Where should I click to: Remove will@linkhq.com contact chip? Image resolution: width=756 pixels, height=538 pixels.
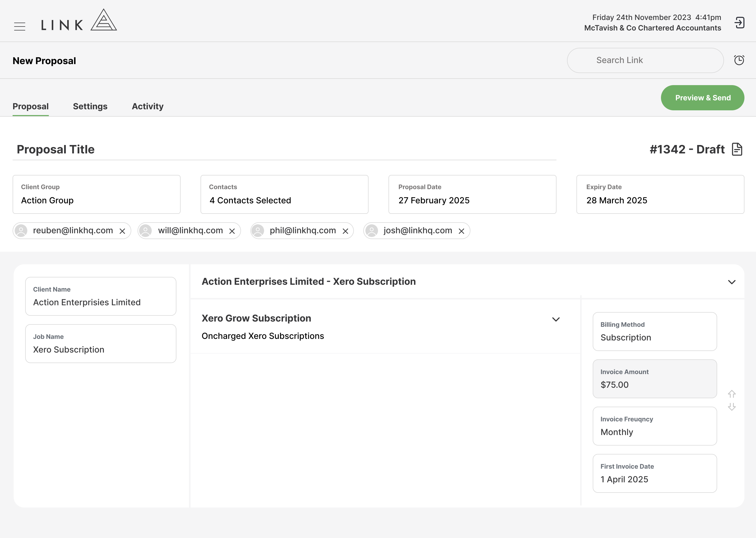point(232,231)
